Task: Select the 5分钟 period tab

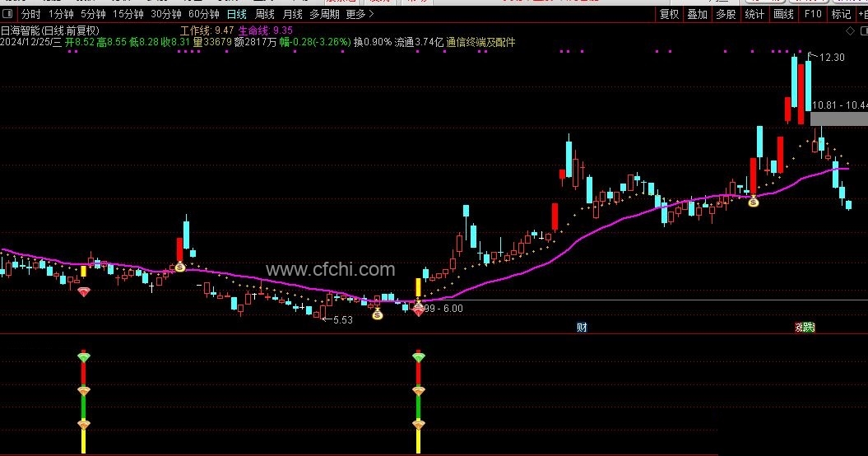Action: click(x=93, y=14)
